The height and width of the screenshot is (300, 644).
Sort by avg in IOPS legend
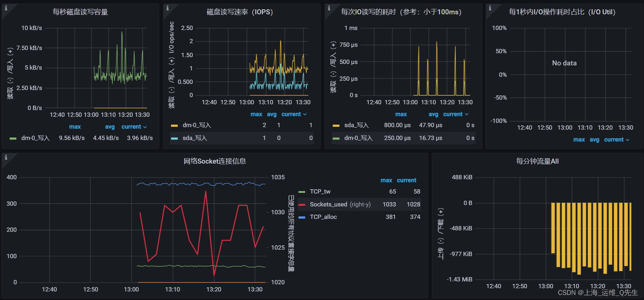[x=272, y=114]
